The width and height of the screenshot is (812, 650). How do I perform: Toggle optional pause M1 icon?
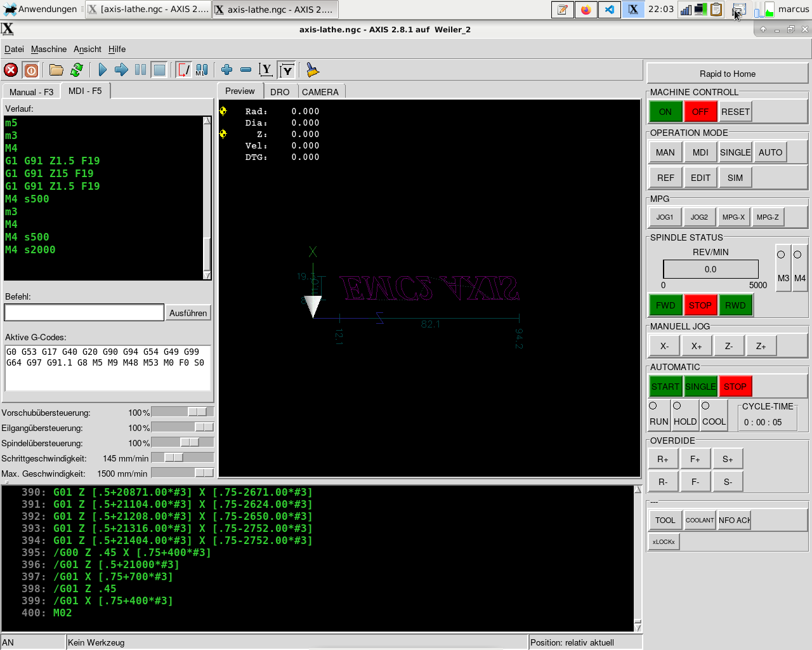(x=202, y=70)
